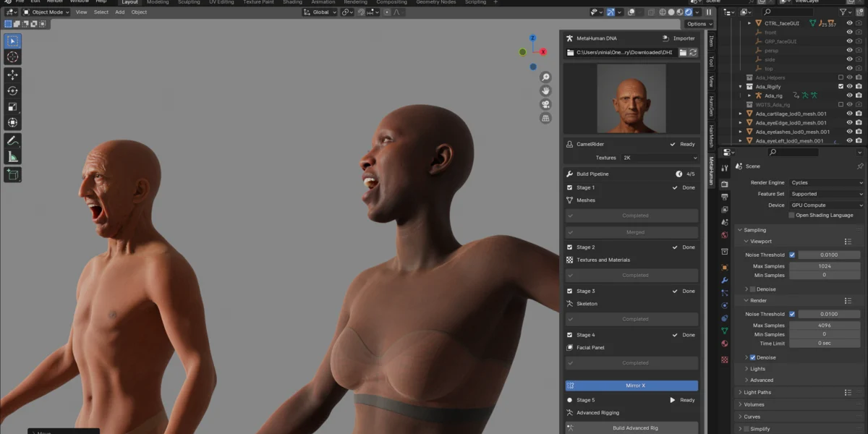868x434 pixels.
Task: Enable Open Shading Language checkbox
Action: 792,215
